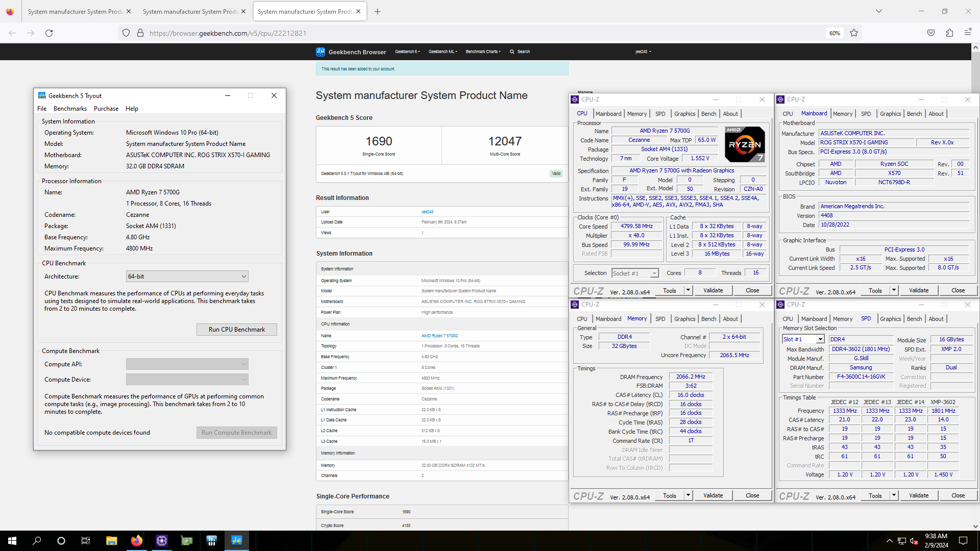Open Purchase menu in Geekbench 5 Tryout

point(106,109)
